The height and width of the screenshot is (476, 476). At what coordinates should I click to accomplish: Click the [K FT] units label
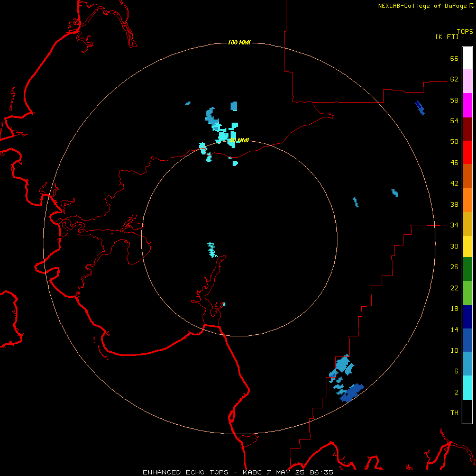coord(447,36)
